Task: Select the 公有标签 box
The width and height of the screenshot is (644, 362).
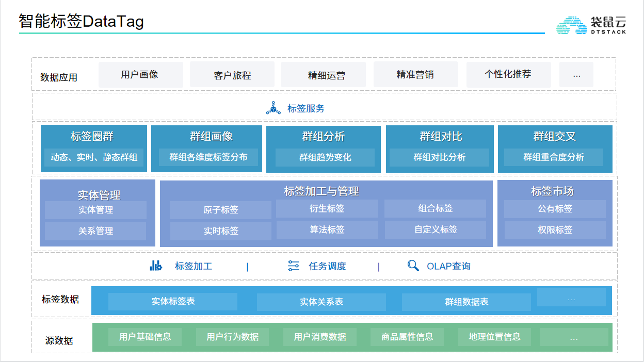Action: 555,209
